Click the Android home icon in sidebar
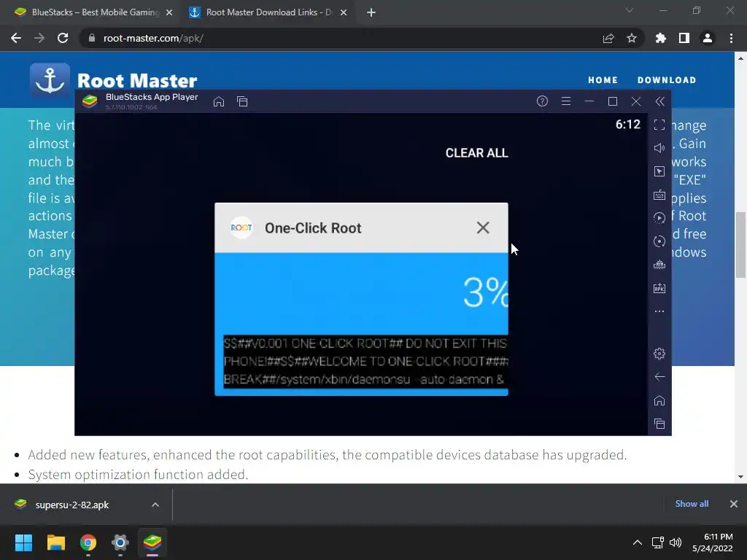747x560 pixels. coord(659,400)
